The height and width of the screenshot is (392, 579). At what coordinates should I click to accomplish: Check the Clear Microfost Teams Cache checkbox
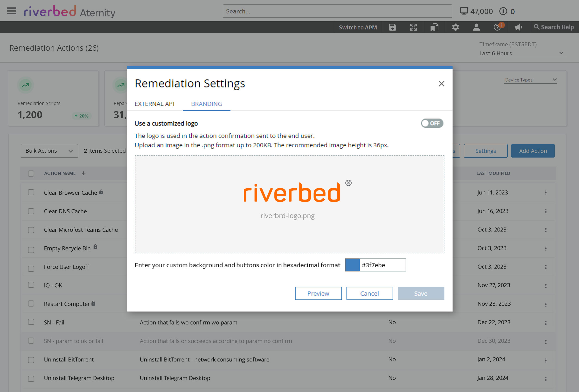point(31,230)
